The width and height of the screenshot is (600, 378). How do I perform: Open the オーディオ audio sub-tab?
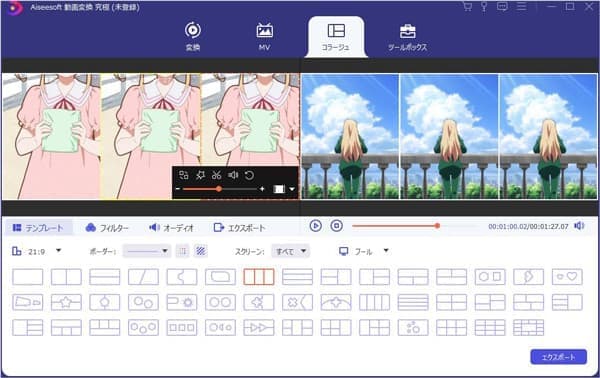click(171, 228)
